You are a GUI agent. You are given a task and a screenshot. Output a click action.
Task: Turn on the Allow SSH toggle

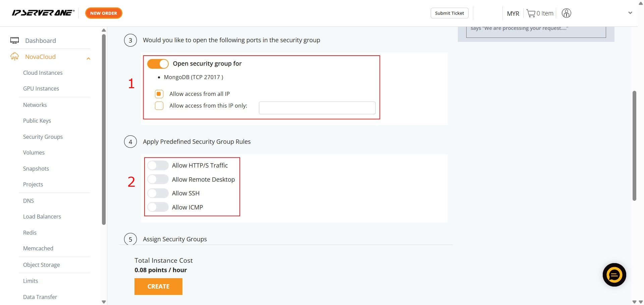point(158,193)
